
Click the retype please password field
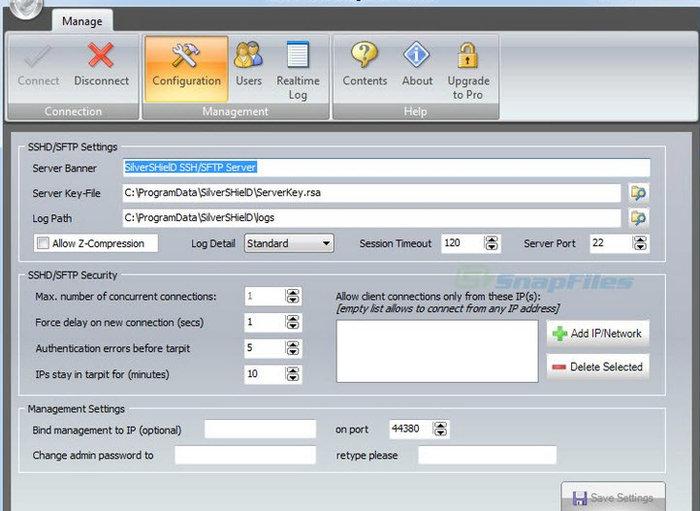point(487,455)
